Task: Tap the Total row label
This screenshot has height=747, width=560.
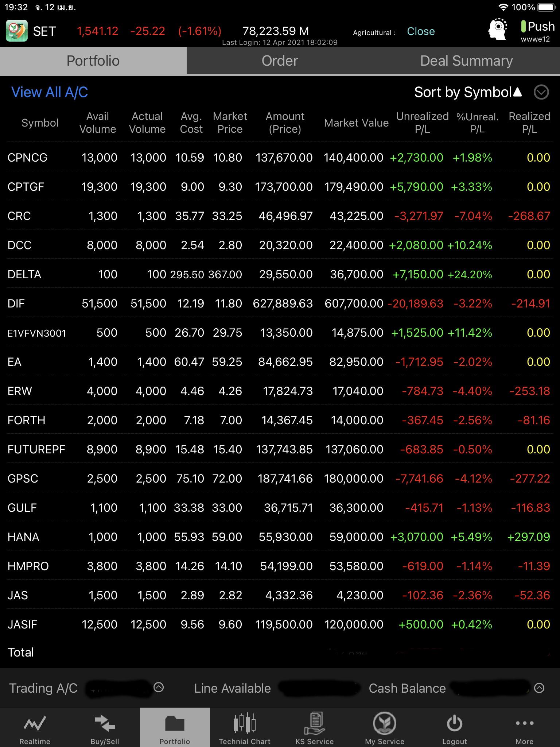Action: tap(21, 652)
